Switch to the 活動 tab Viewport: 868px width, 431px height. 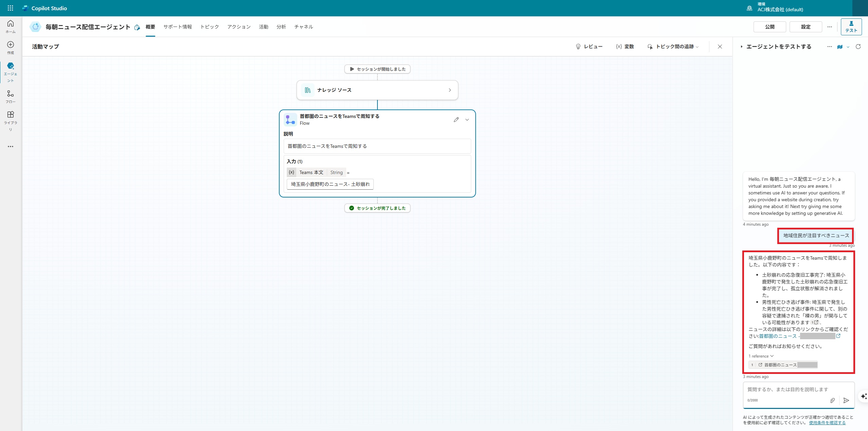pyautogui.click(x=264, y=27)
